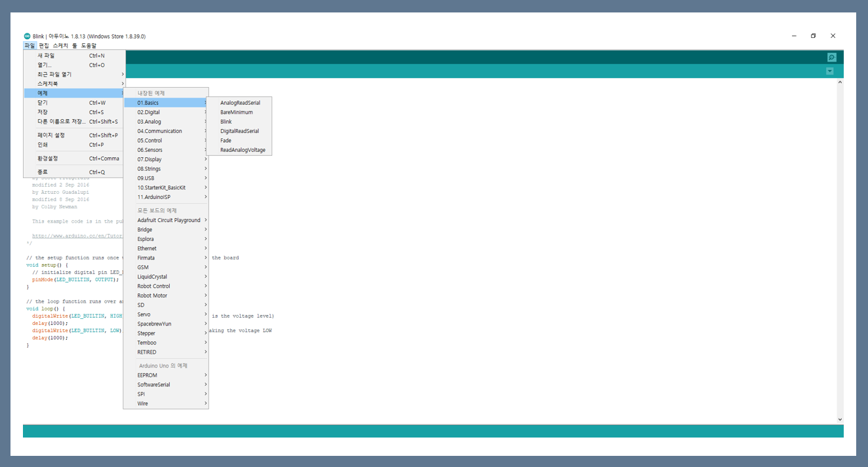Viewport: 868px width, 467px height.
Task: Expand the 01.Basics examples submenu
Action: tap(166, 103)
